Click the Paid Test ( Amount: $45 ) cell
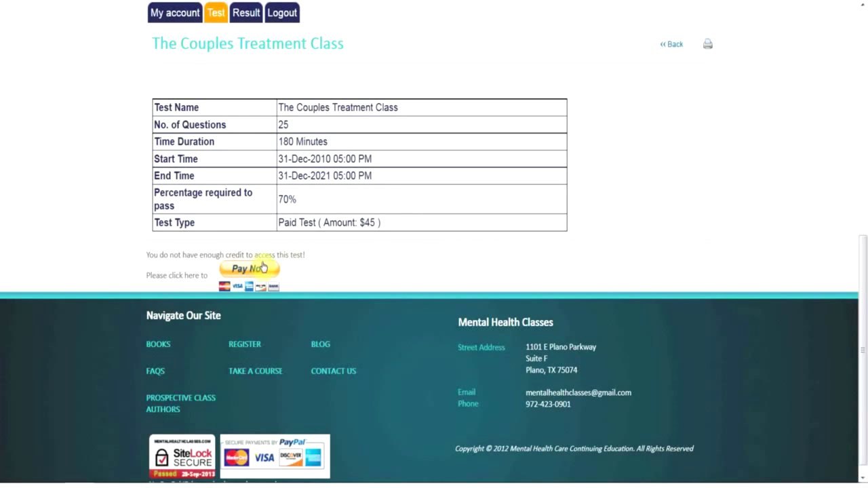868x488 pixels. point(421,222)
